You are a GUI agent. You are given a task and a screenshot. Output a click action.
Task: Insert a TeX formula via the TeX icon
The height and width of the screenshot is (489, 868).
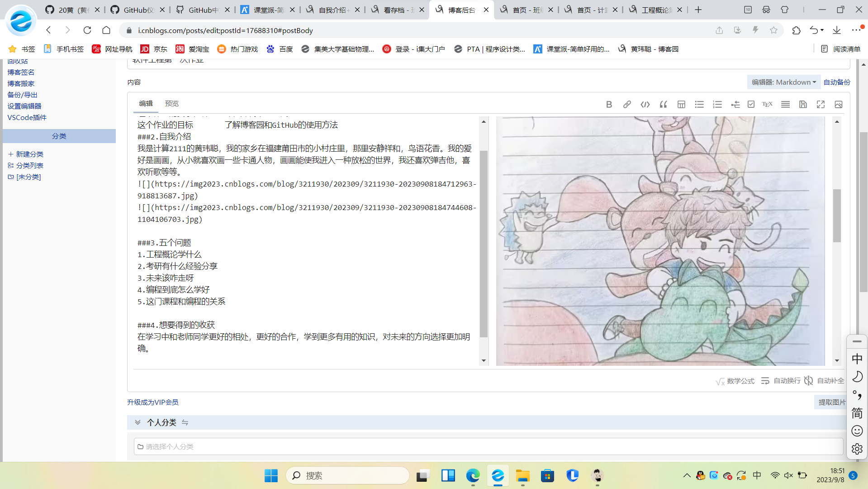[x=767, y=105]
